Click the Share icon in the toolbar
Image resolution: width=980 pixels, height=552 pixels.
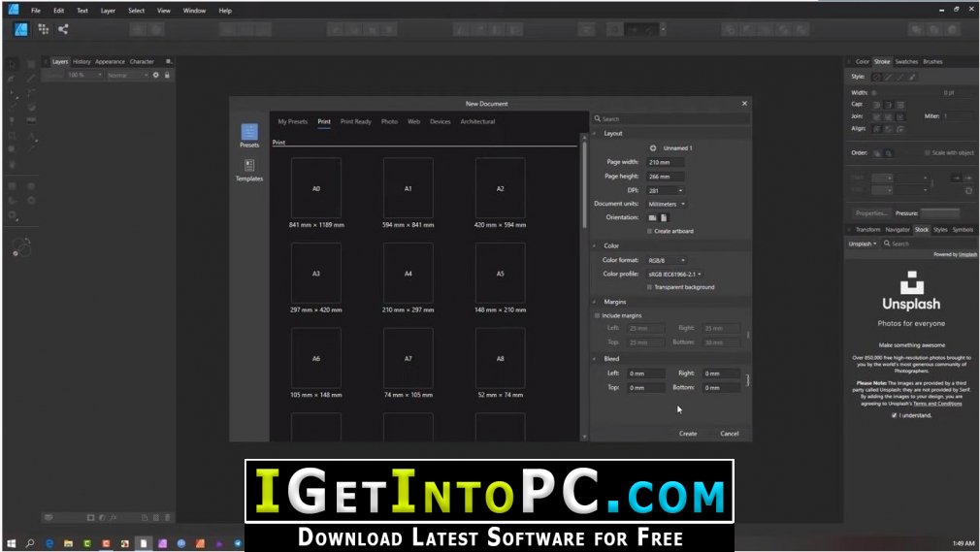pos(63,29)
